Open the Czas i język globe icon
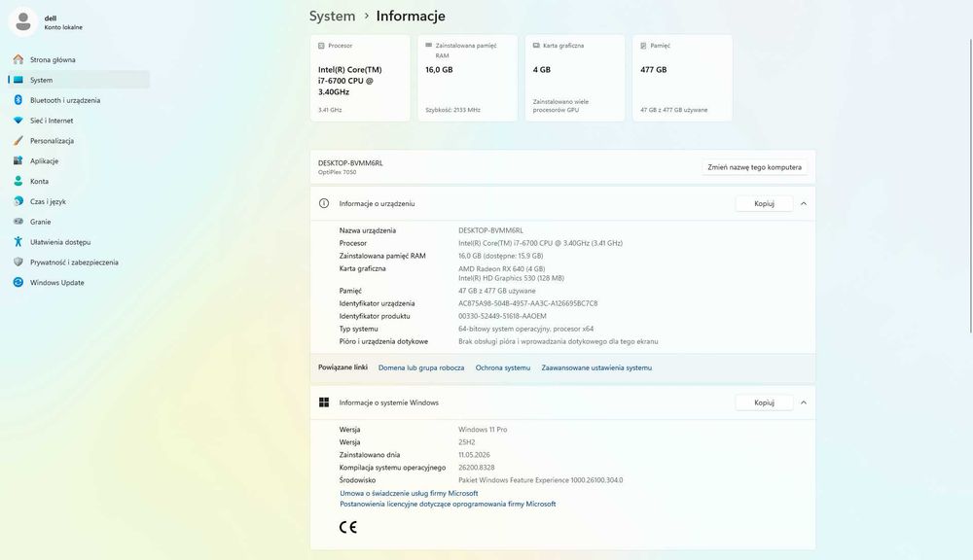Screen dimensions: 973x560 point(18,201)
